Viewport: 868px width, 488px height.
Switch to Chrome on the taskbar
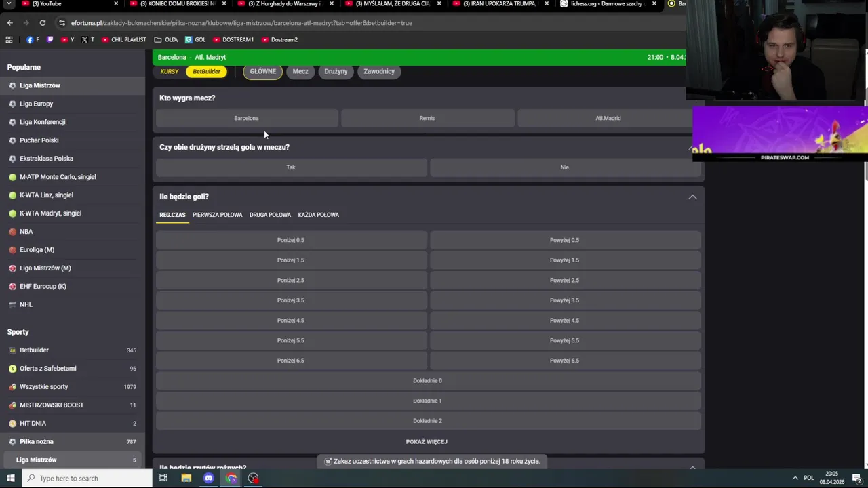point(231,478)
